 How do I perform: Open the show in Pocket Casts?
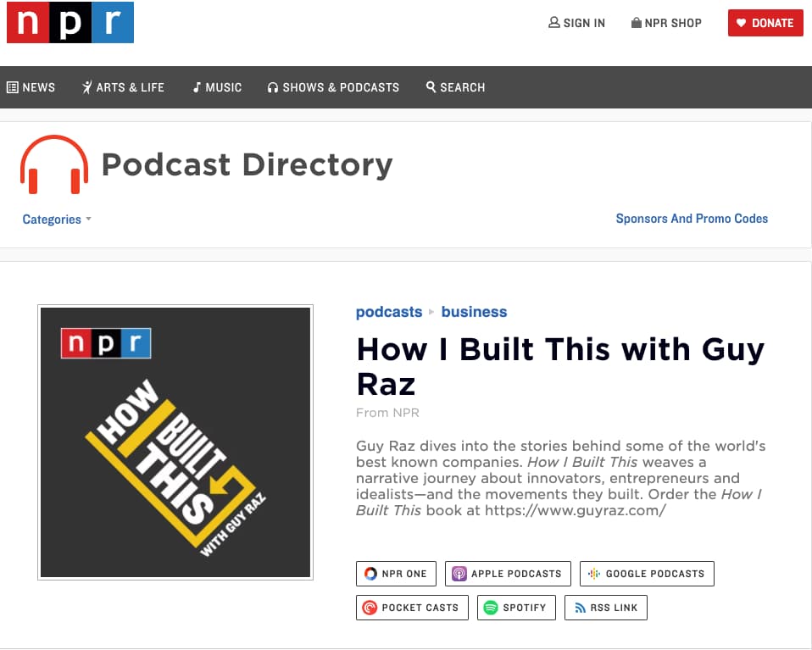[411, 608]
